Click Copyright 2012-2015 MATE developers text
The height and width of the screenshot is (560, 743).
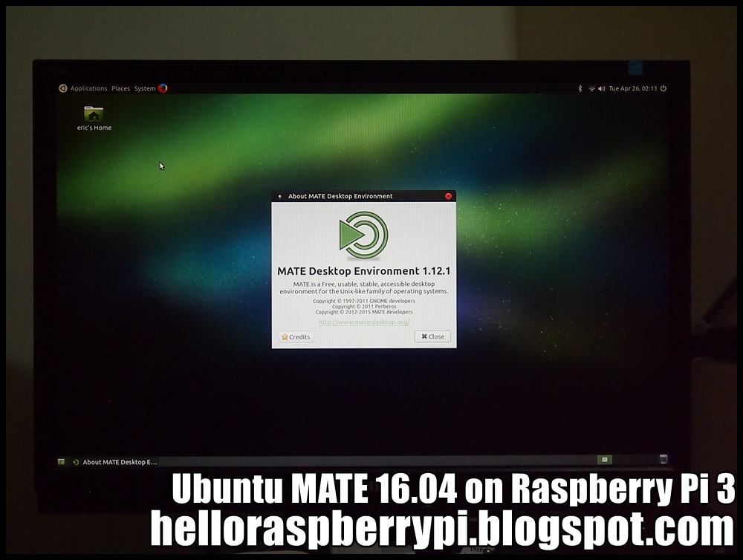click(x=364, y=312)
